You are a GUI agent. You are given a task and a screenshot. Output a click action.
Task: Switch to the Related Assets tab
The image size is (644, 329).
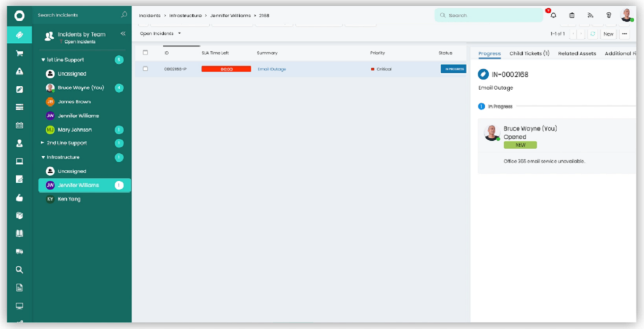[x=577, y=53]
